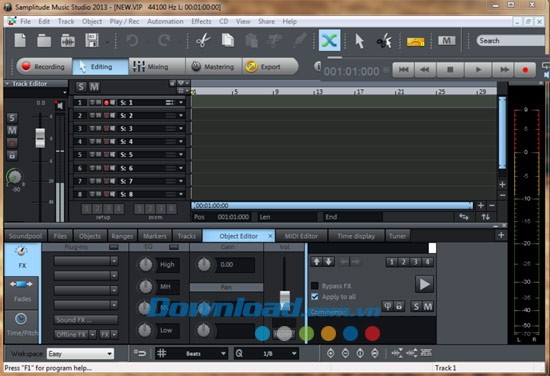
Task: Create a new project with the New file icon
Action: [x=20, y=41]
